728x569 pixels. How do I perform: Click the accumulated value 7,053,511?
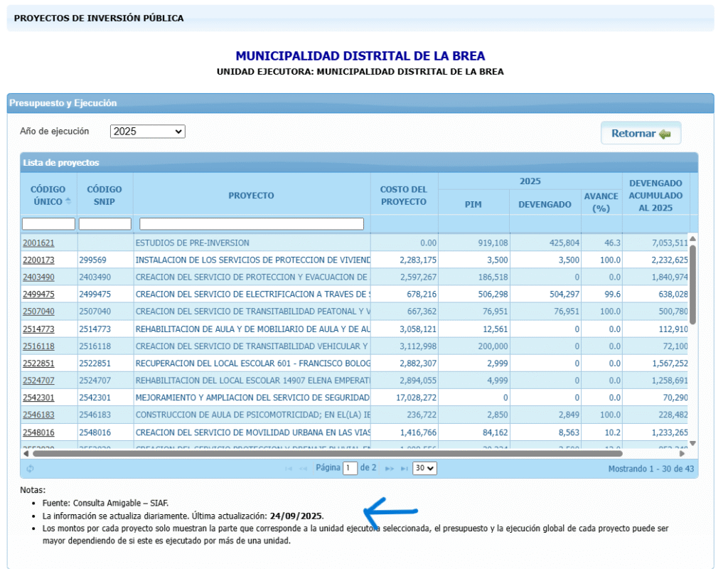670,243
